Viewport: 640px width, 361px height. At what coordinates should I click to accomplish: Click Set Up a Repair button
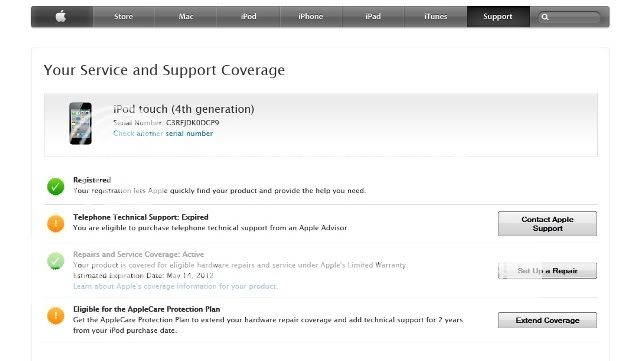pos(547,271)
